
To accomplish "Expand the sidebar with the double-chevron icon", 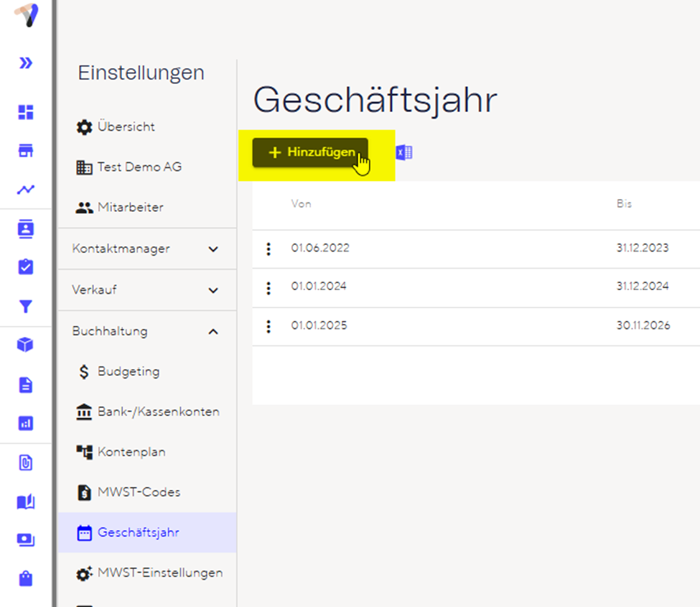I will (26, 63).
